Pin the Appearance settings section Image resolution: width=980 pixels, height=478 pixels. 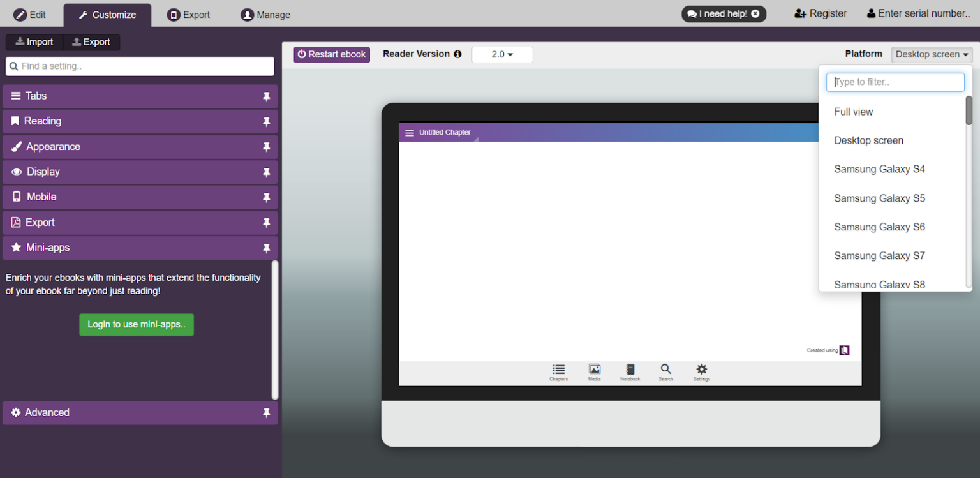[267, 147]
